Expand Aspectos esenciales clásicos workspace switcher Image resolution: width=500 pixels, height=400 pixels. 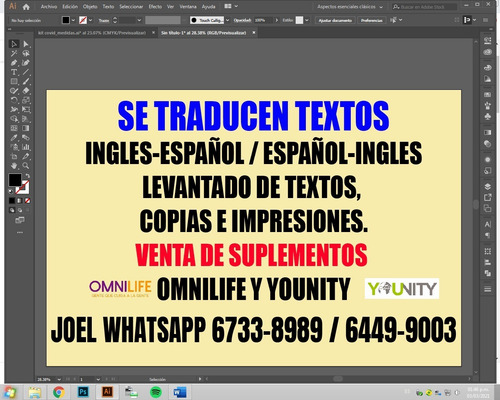coord(350,7)
